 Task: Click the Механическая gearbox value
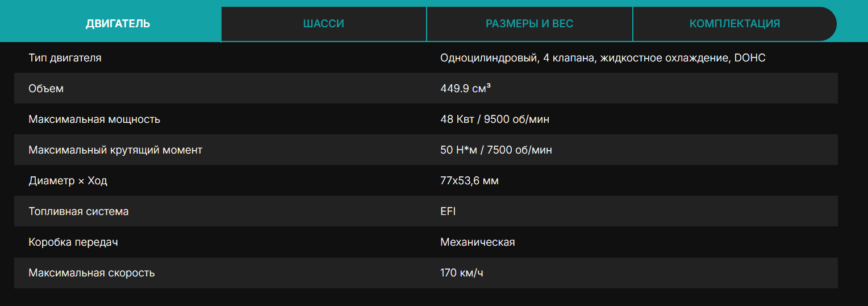(478, 242)
